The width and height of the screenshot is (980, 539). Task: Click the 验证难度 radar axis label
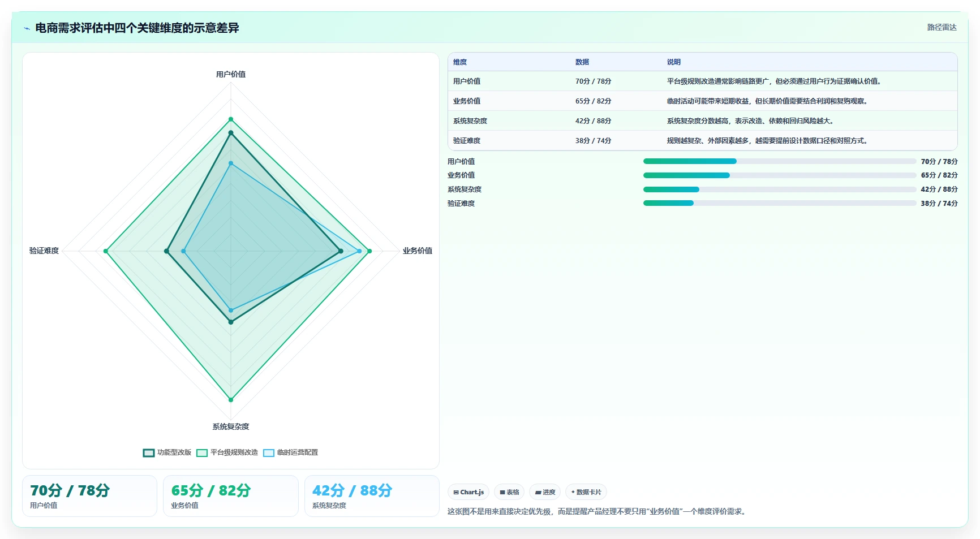[x=44, y=251]
